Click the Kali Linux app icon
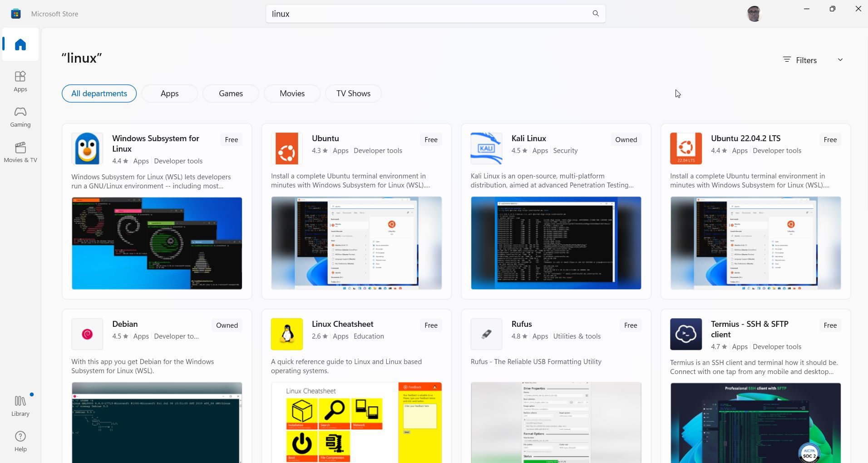This screenshot has height=463, width=868. 487,148
